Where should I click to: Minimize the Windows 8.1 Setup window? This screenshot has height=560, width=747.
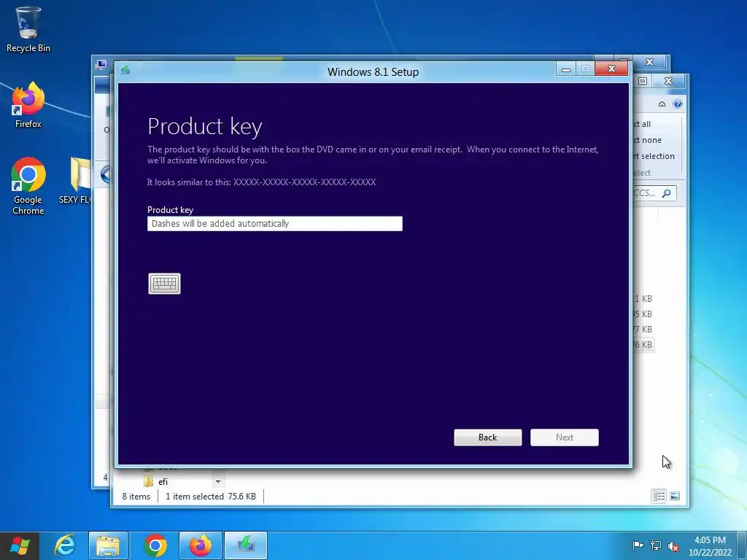pos(566,69)
